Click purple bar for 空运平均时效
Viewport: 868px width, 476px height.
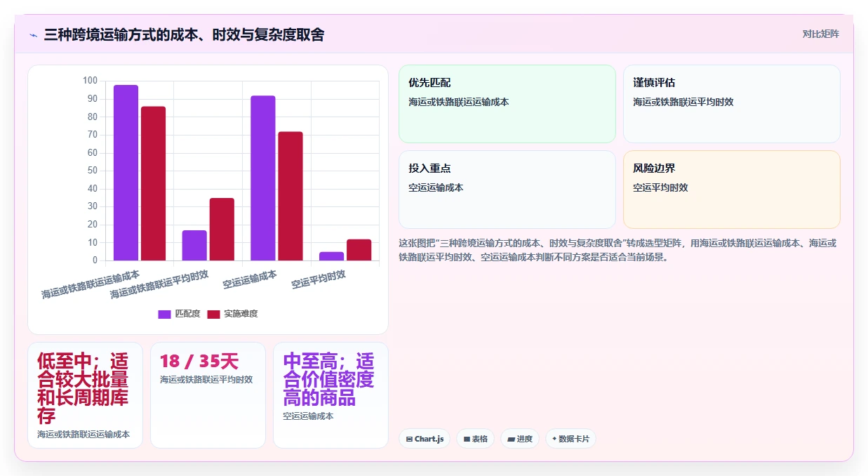click(x=331, y=256)
